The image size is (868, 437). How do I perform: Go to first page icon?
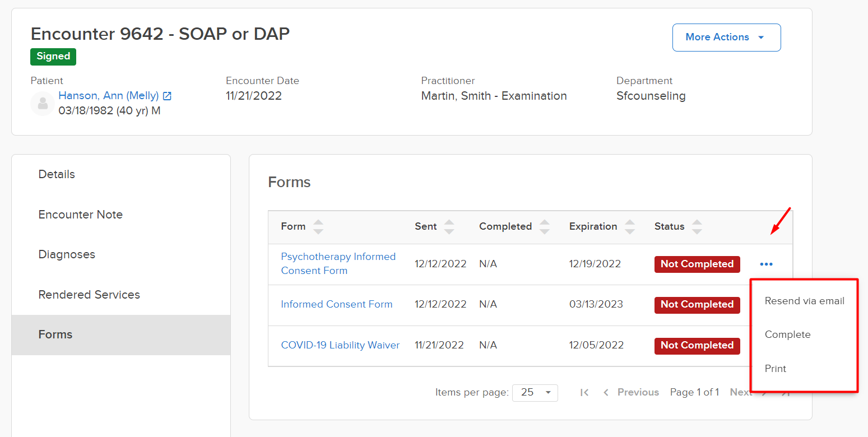[x=584, y=393]
